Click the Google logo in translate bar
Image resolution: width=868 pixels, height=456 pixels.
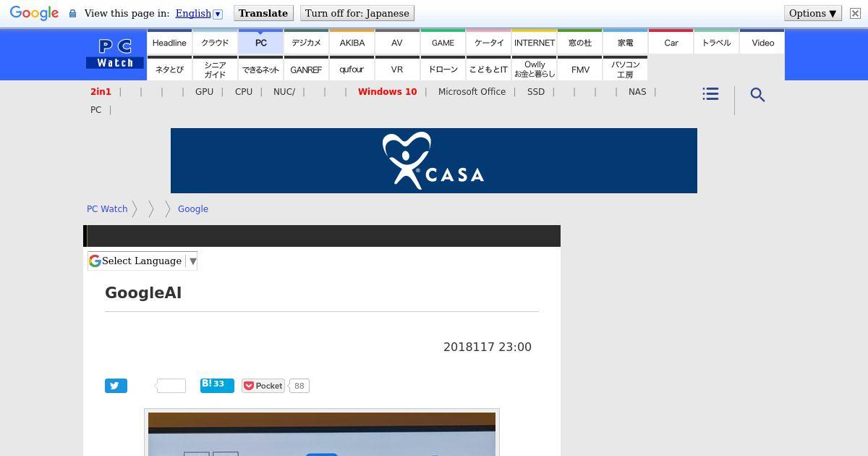tap(34, 14)
